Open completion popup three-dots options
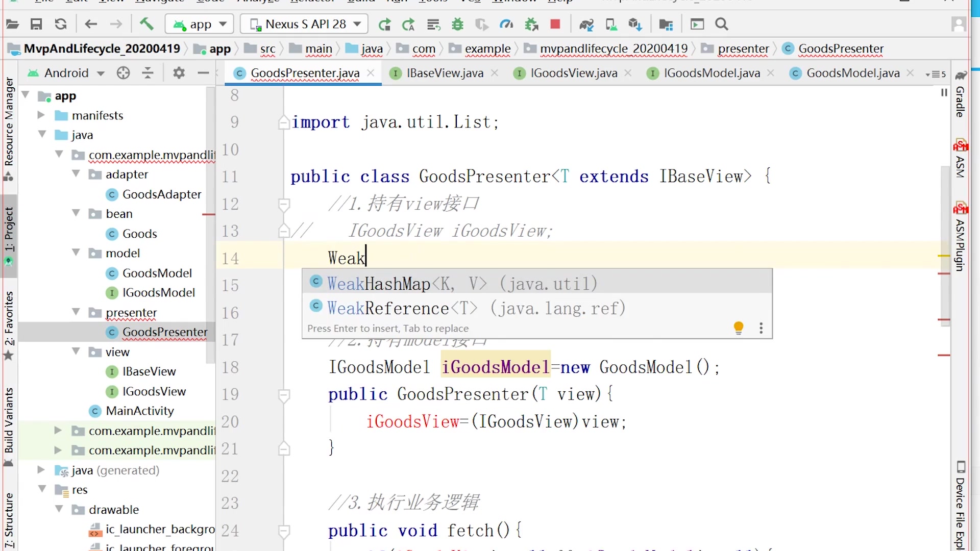 (x=761, y=328)
